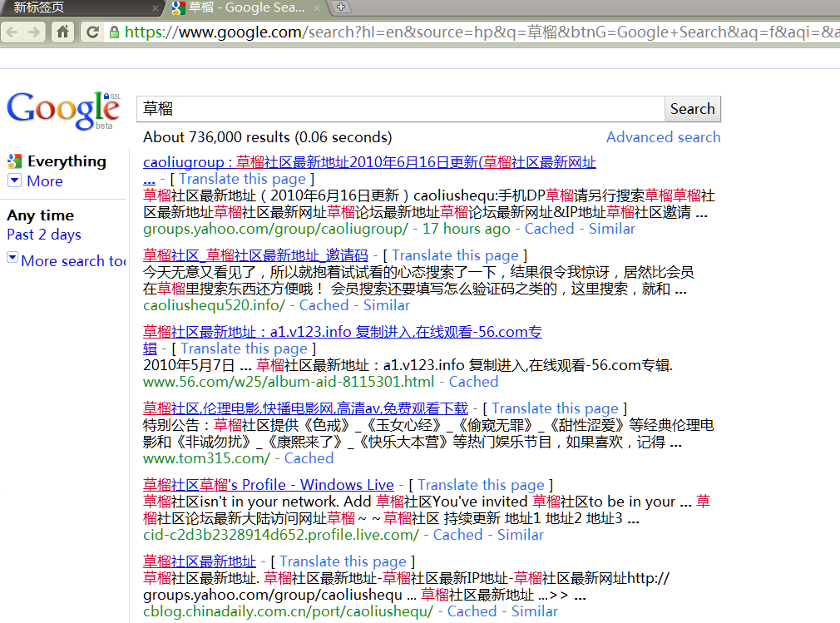Open Similar for groups.yahoo.com result
The height and width of the screenshot is (623, 840).
(x=612, y=229)
